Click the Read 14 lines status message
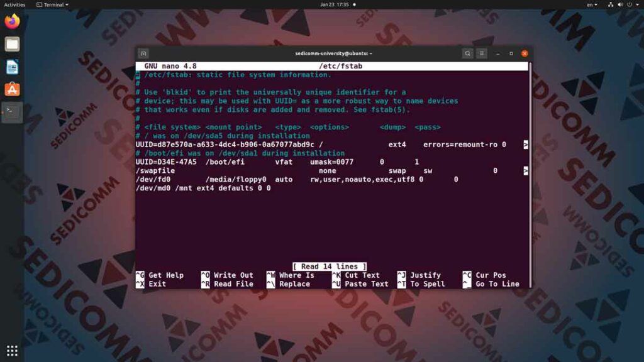 (330, 266)
